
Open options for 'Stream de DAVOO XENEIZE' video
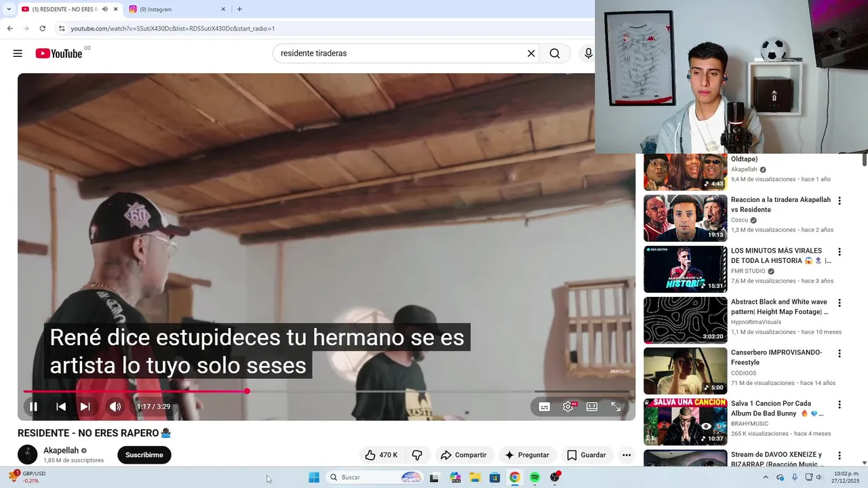pos(840,455)
